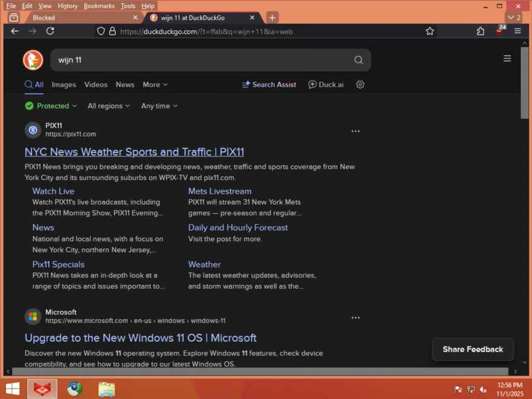532x399 pixels.
Task: Open search settings gear icon
Action: click(360, 85)
